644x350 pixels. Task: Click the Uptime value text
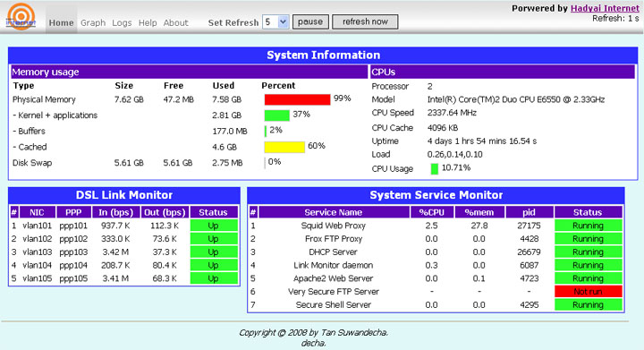coord(482,141)
